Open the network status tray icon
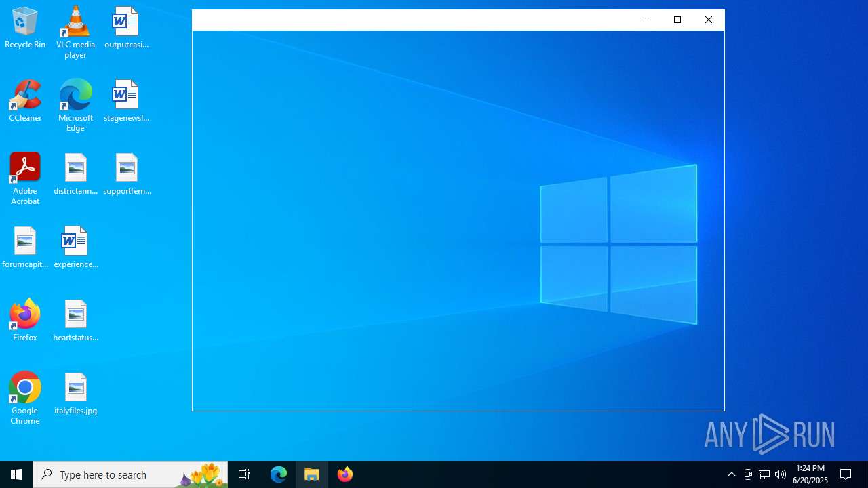Screen dimensions: 868x488 coord(764,474)
